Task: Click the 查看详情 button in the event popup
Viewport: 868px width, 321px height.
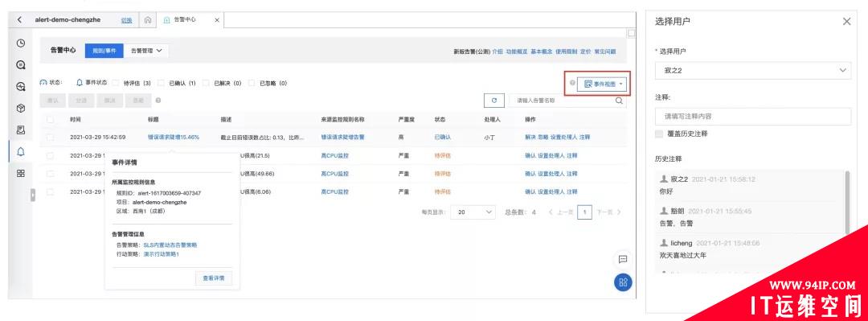Action: (214, 278)
